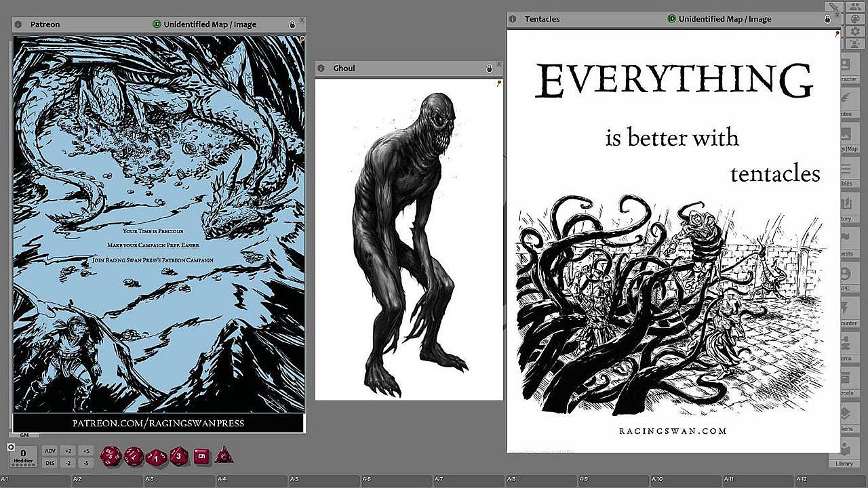Click the Tentacles window title
868x488 pixels.
[542, 19]
